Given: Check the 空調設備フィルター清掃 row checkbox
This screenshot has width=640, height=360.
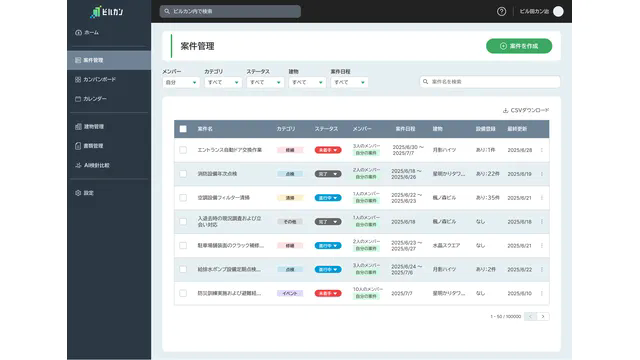Looking at the screenshot, I should point(183,198).
